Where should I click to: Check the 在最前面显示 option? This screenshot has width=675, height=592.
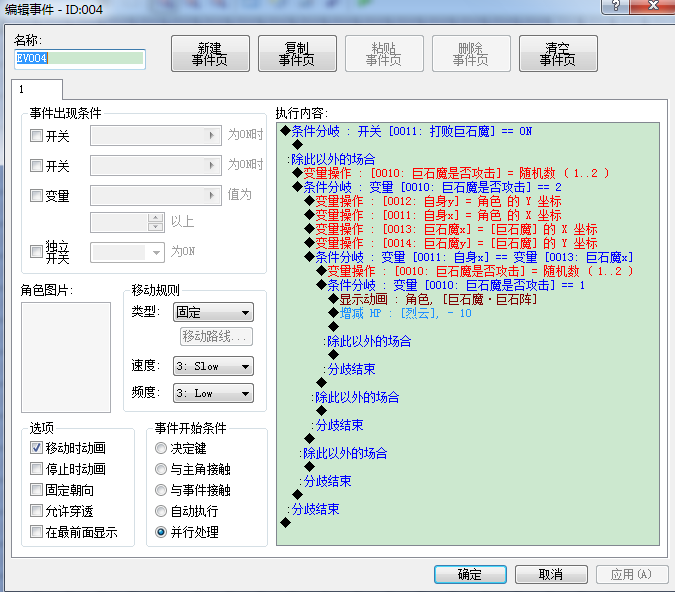tap(36, 532)
